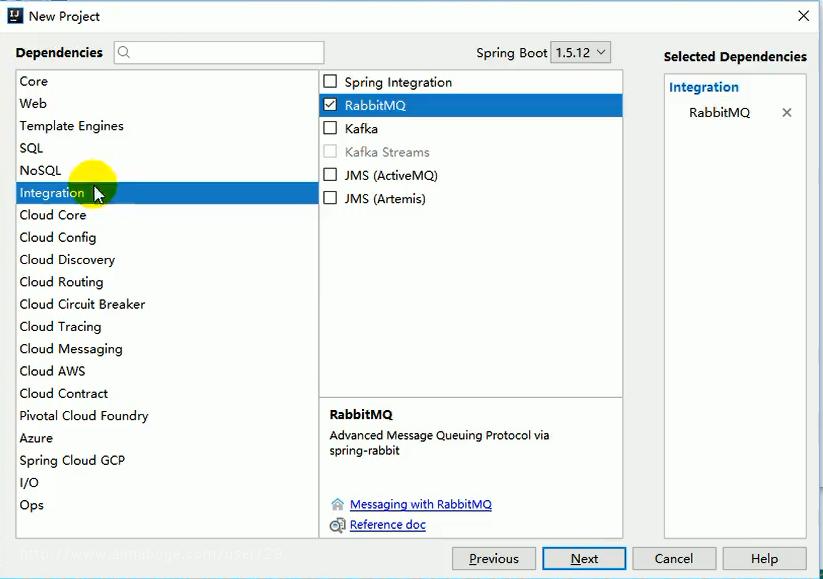Open the Cloud Discovery category
823x579 pixels.
click(167, 260)
